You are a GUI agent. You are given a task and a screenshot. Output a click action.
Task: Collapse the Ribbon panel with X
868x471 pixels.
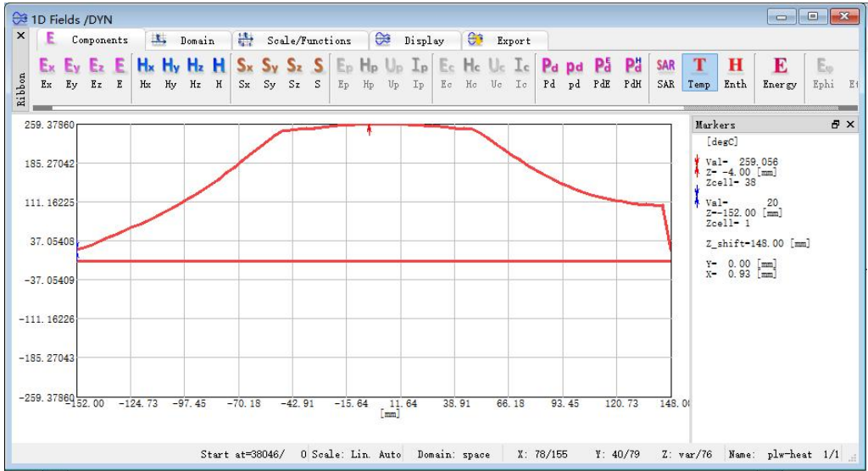tap(21, 36)
